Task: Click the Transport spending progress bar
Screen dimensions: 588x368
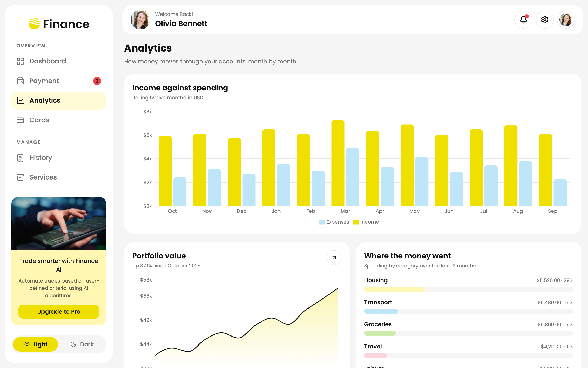Action: point(468,311)
